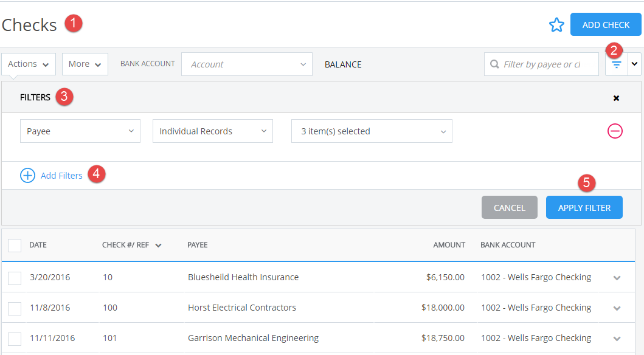644x355 pixels.
Task: Click the sort arrow next to CHECK #/ REF
Action: point(158,246)
